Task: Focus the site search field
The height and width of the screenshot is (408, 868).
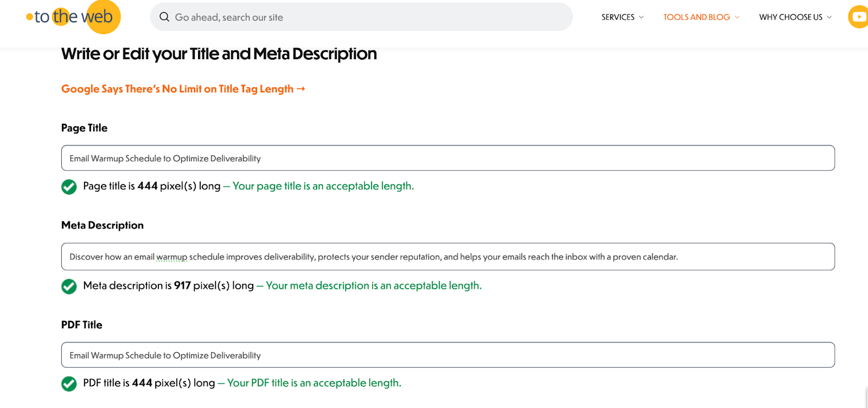Action: [361, 17]
